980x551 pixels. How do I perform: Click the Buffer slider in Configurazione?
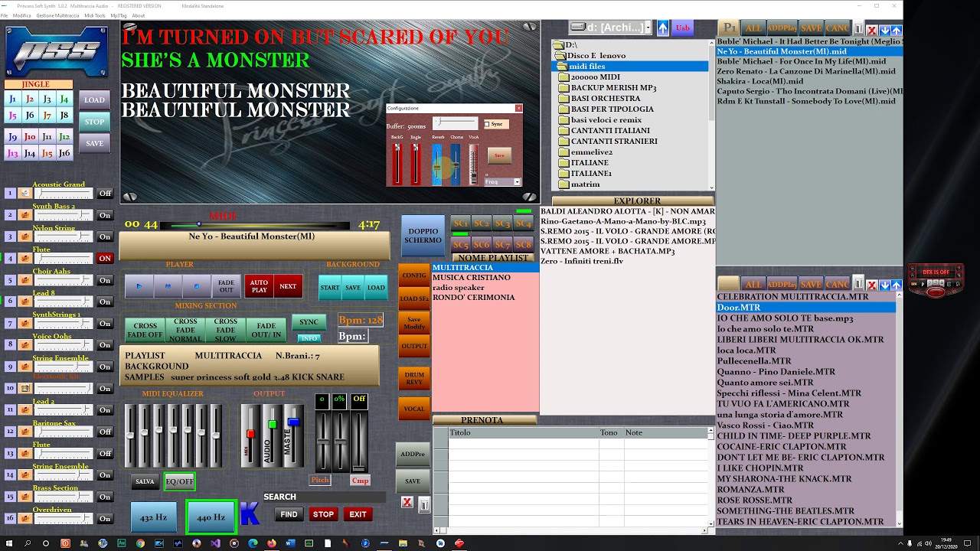(x=454, y=122)
